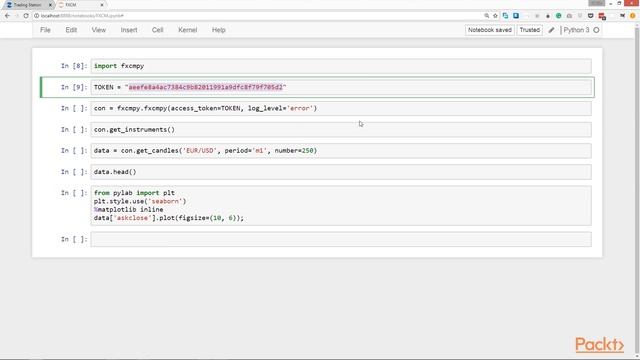The width and height of the screenshot is (640, 360).
Task: Click the red extension icon with badge
Action: [x=602, y=16]
